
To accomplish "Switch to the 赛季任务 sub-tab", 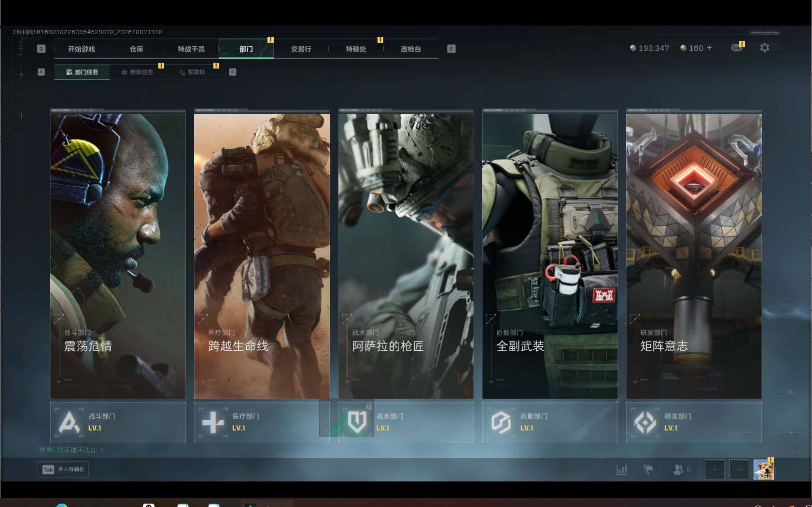I will point(137,72).
